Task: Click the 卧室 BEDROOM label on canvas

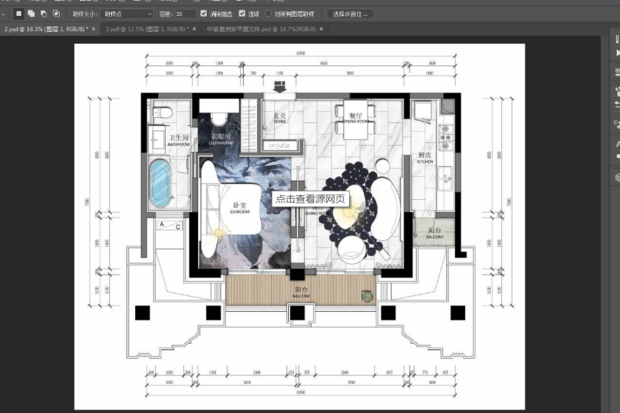Action: point(240,208)
